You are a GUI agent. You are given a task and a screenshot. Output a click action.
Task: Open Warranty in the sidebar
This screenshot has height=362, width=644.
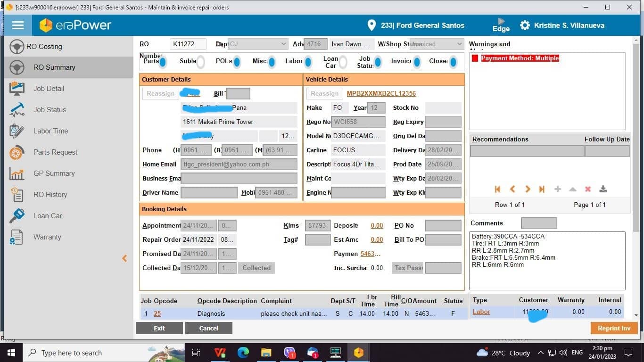[69, 237]
